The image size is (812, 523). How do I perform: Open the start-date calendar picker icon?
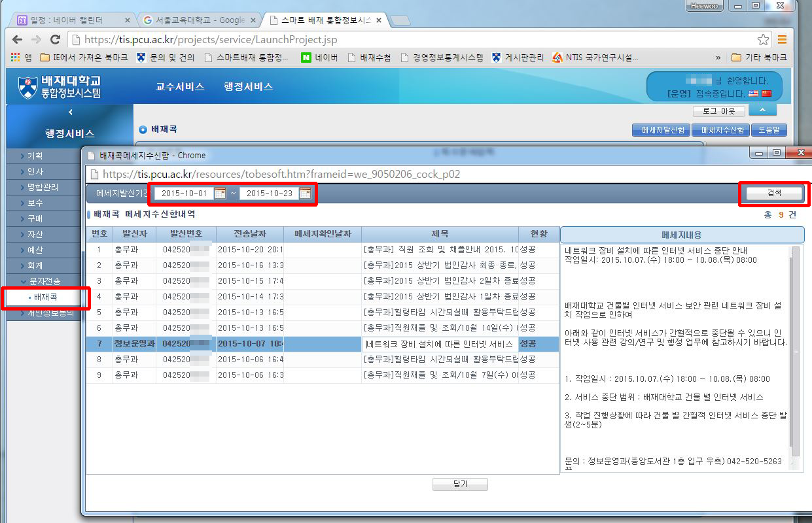[220, 194]
